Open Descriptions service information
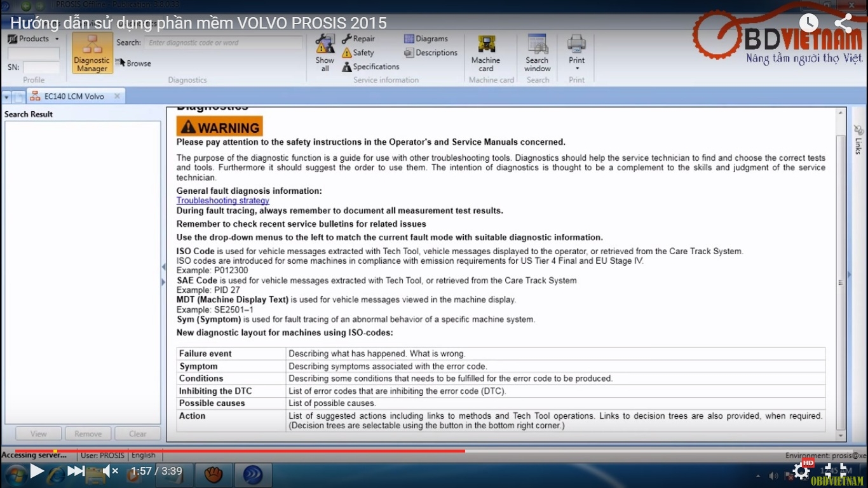868x488 pixels. (x=431, y=53)
